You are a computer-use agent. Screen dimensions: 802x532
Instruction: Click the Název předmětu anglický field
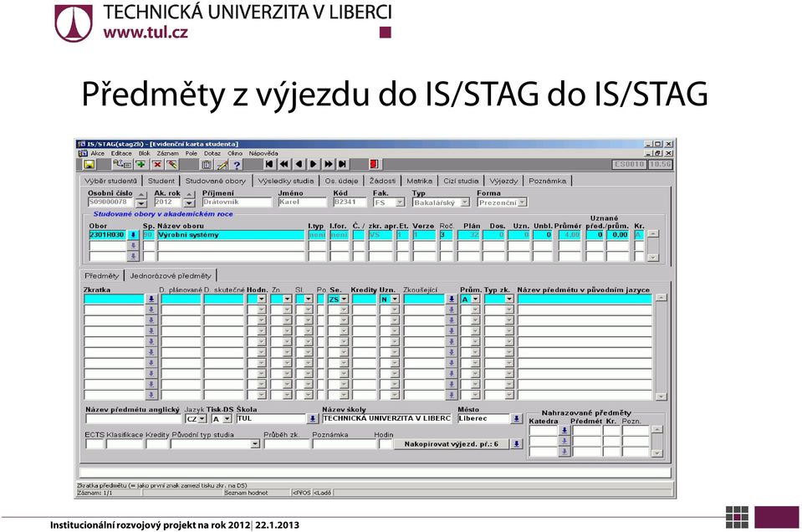[134, 419]
